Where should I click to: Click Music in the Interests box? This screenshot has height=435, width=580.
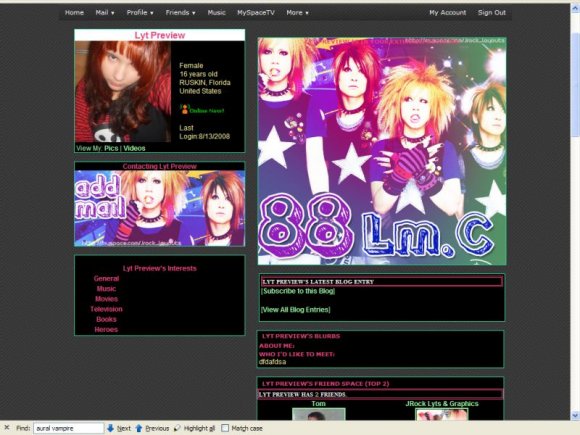[x=106, y=289]
